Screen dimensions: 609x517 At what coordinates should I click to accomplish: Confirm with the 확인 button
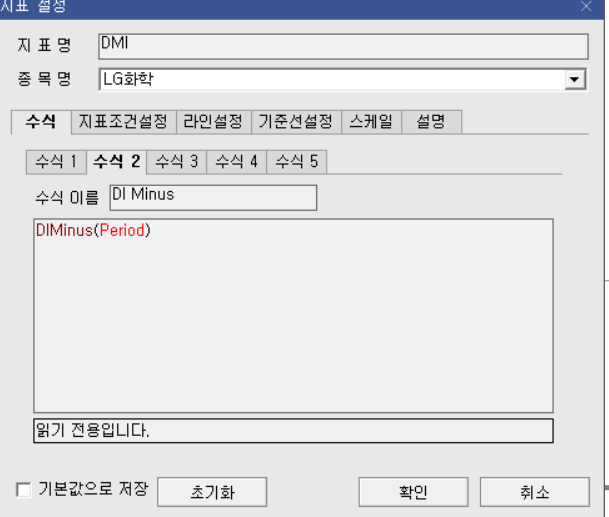tap(413, 492)
